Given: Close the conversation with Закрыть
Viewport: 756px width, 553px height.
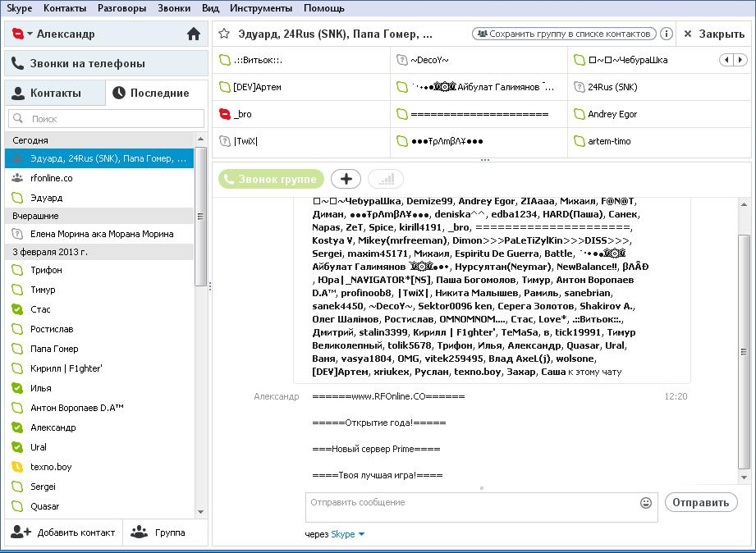Looking at the screenshot, I should pyautogui.click(x=714, y=34).
